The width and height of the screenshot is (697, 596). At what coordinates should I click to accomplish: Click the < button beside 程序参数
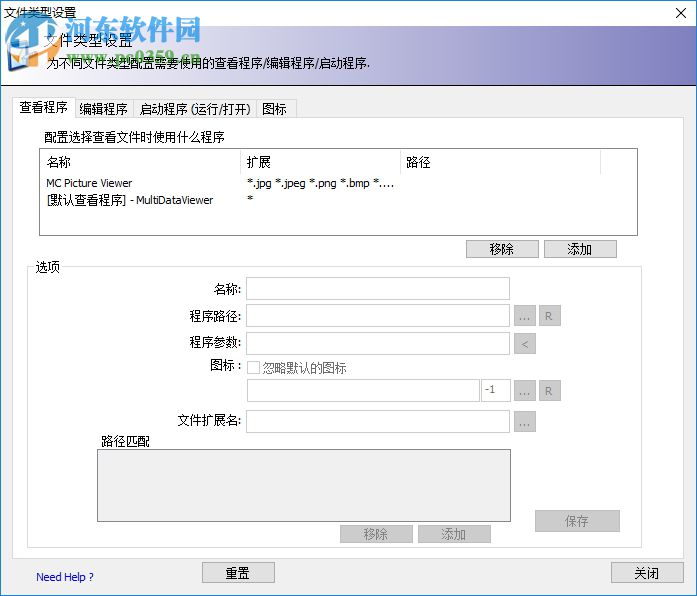(x=525, y=344)
